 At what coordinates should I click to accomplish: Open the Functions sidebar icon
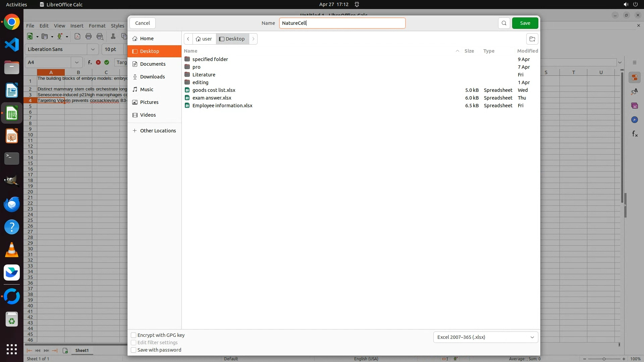pos(634,134)
